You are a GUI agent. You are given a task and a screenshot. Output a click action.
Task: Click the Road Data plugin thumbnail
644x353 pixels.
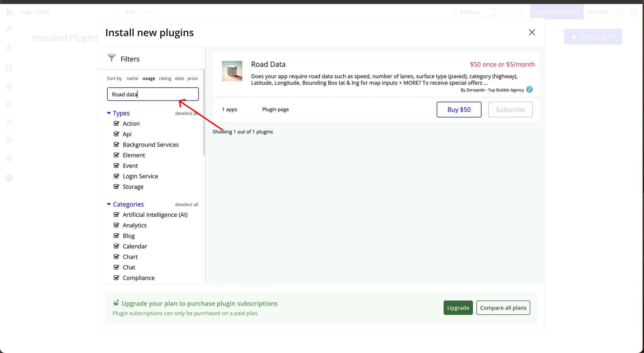pos(232,71)
